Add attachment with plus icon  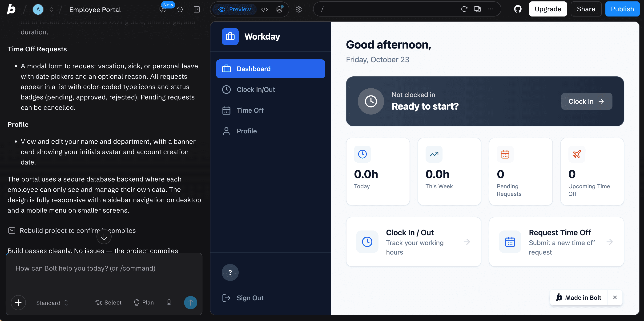pos(18,303)
